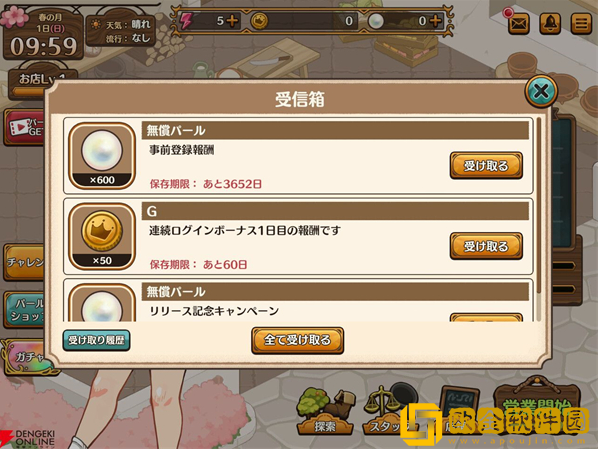Screen dimensions: 598x450
Task: Open the ガチャ gacha button
Action: click(26, 357)
